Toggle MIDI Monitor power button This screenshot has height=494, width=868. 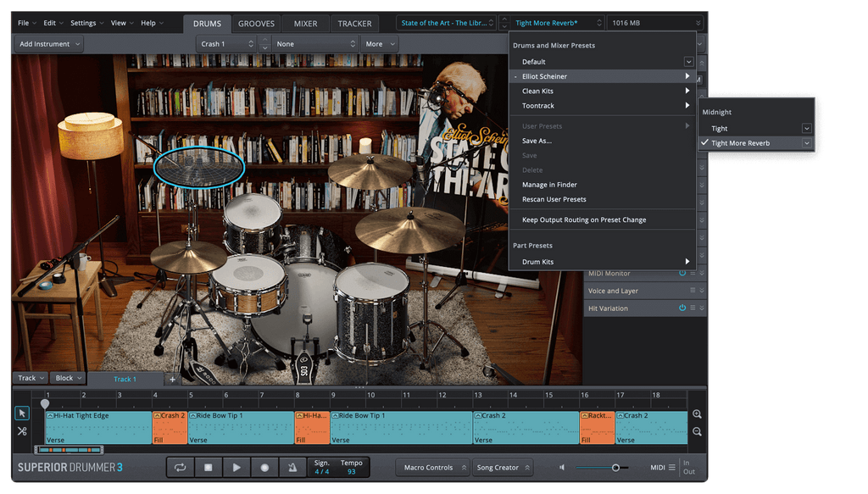click(x=682, y=273)
